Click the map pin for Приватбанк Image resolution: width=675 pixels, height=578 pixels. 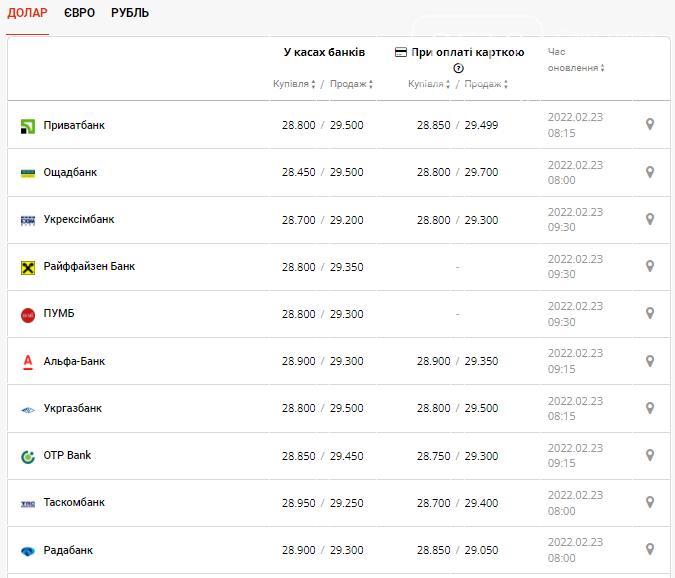click(650, 125)
